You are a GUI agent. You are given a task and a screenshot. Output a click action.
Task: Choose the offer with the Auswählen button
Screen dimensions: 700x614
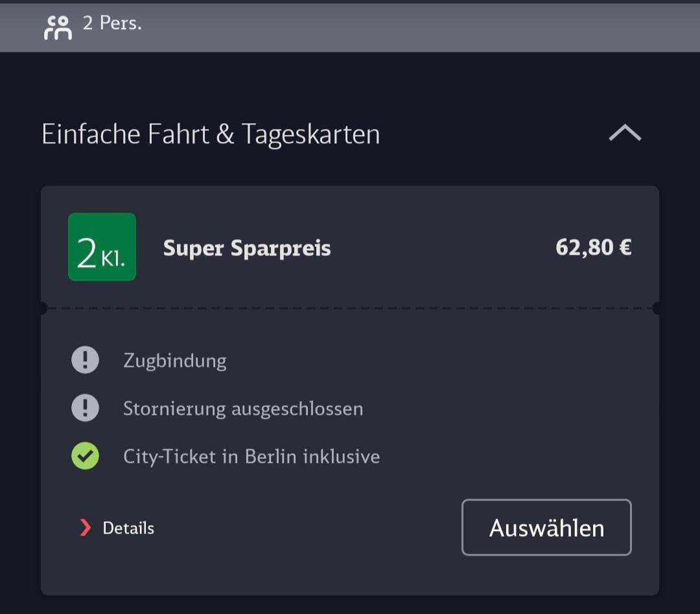click(546, 527)
